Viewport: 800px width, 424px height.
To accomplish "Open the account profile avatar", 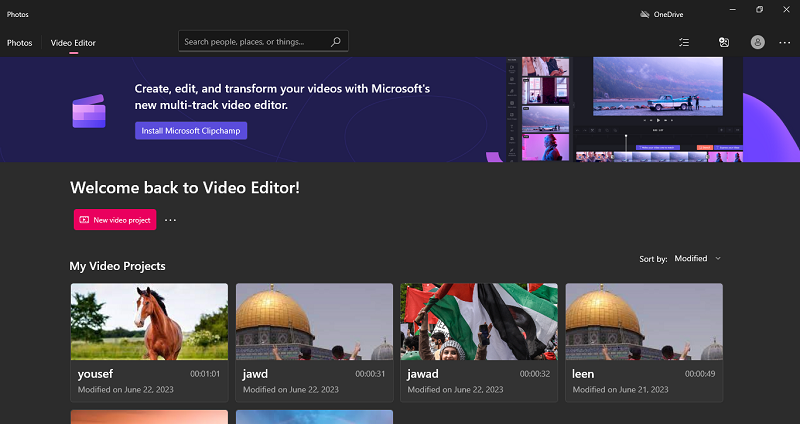I will tap(758, 42).
